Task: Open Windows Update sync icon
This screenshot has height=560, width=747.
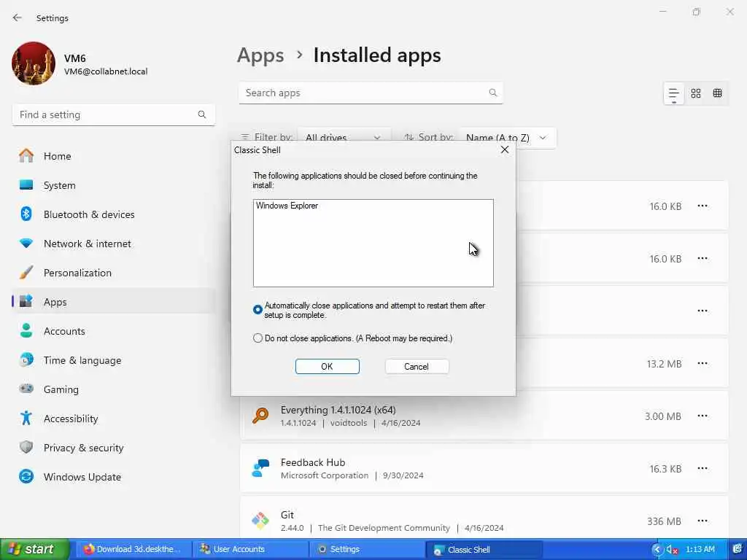Action: 26,477
